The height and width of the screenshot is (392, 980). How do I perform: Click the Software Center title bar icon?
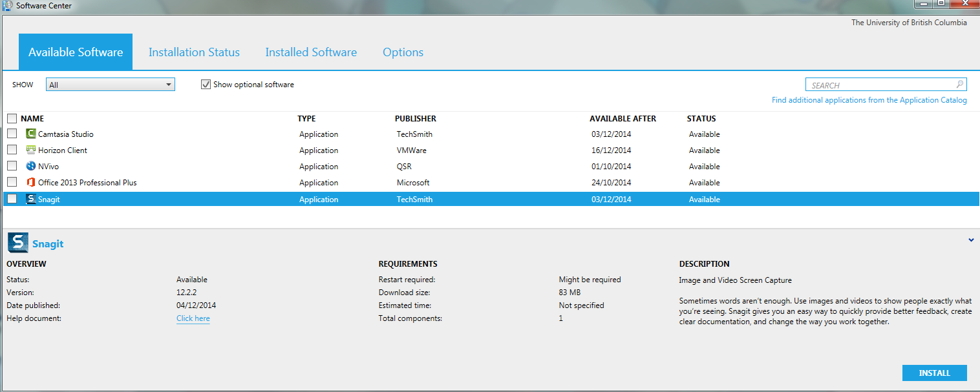pyautogui.click(x=6, y=5)
